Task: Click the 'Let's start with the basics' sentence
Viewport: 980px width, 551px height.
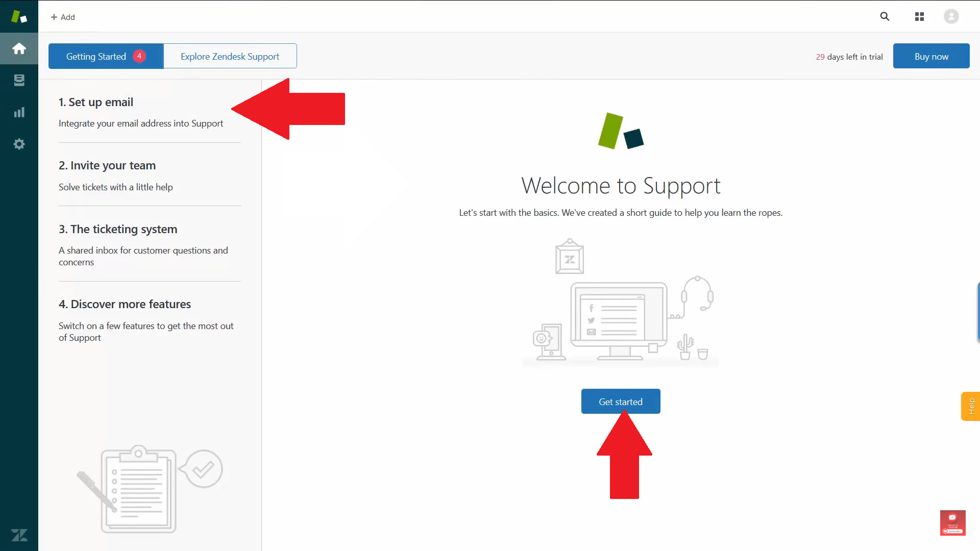Action: tap(621, 213)
